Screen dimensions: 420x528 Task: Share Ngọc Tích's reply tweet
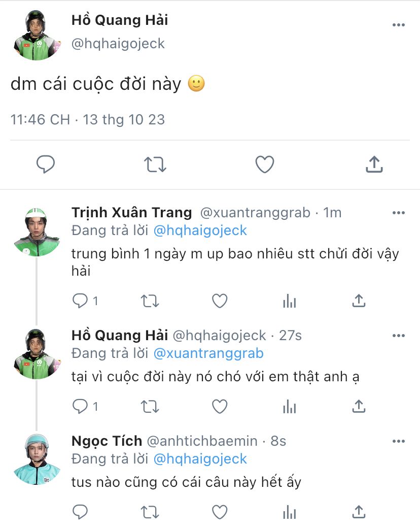pyautogui.click(x=359, y=512)
